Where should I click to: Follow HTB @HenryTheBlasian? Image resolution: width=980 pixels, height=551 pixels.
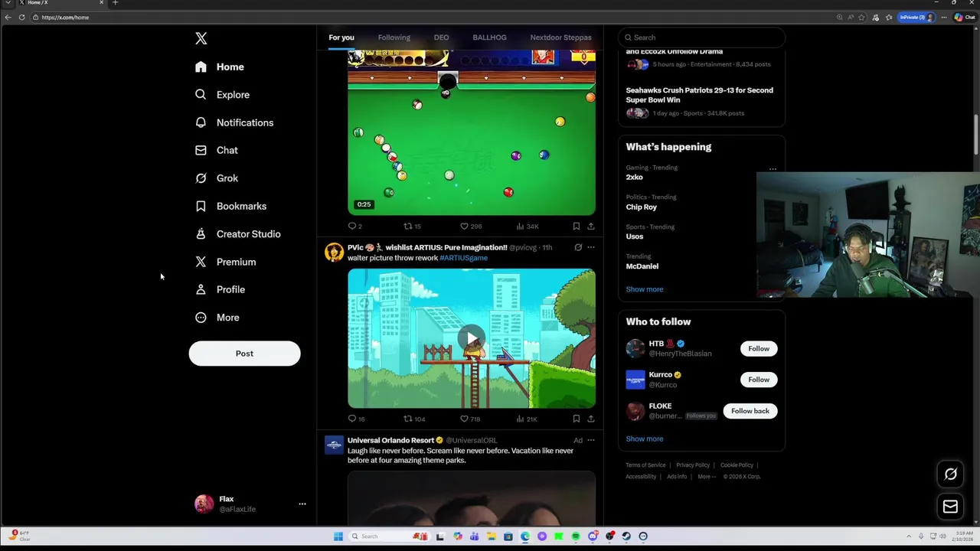tap(759, 348)
